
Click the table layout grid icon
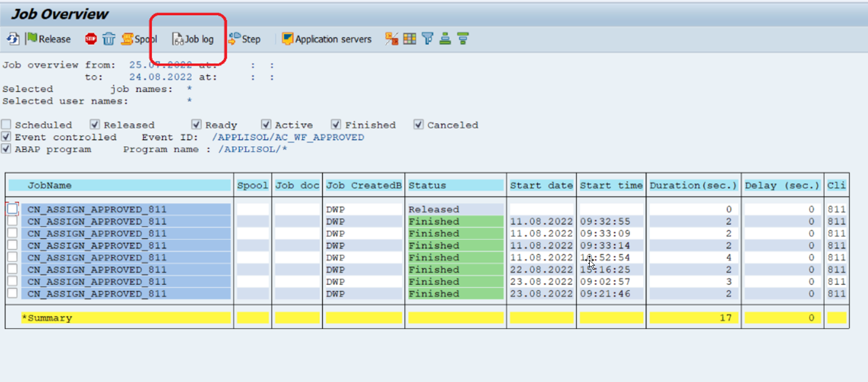coord(409,38)
